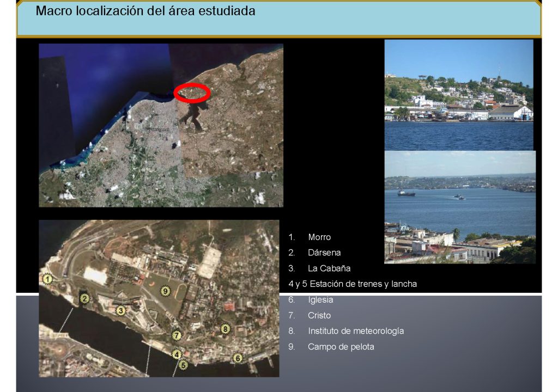Click map marker number 5 by the water
The height and width of the screenshot is (392, 558).
pyautogui.click(x=184, y=365)
